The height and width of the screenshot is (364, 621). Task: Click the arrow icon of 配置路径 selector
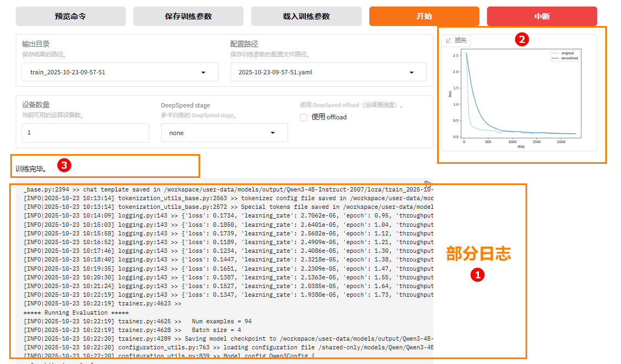click(x=412, y=72)
